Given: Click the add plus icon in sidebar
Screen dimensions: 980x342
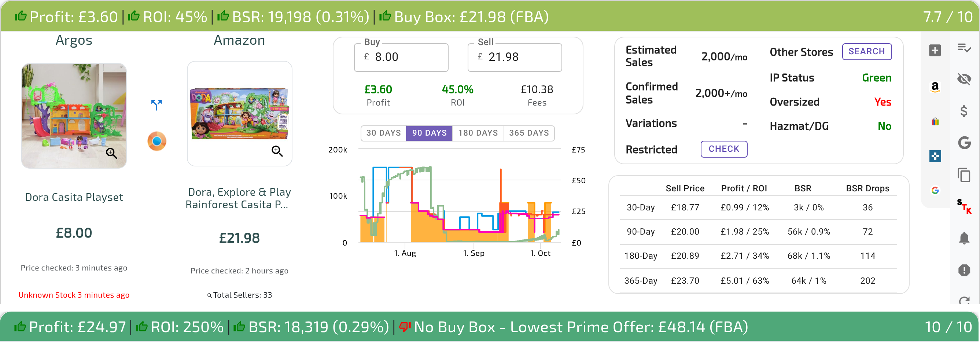Looking at the screenshot, I should point(935,50).
